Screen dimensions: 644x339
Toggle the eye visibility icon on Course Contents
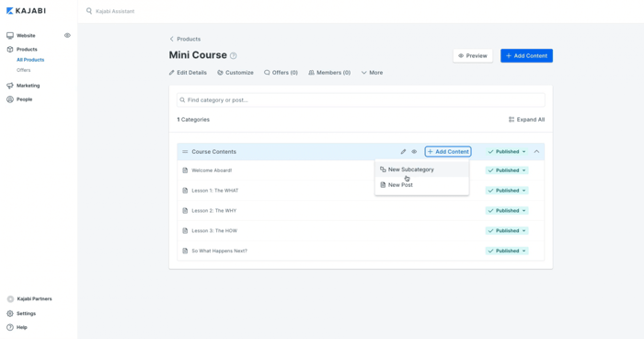pyautogui.click(x=414, y=152)
